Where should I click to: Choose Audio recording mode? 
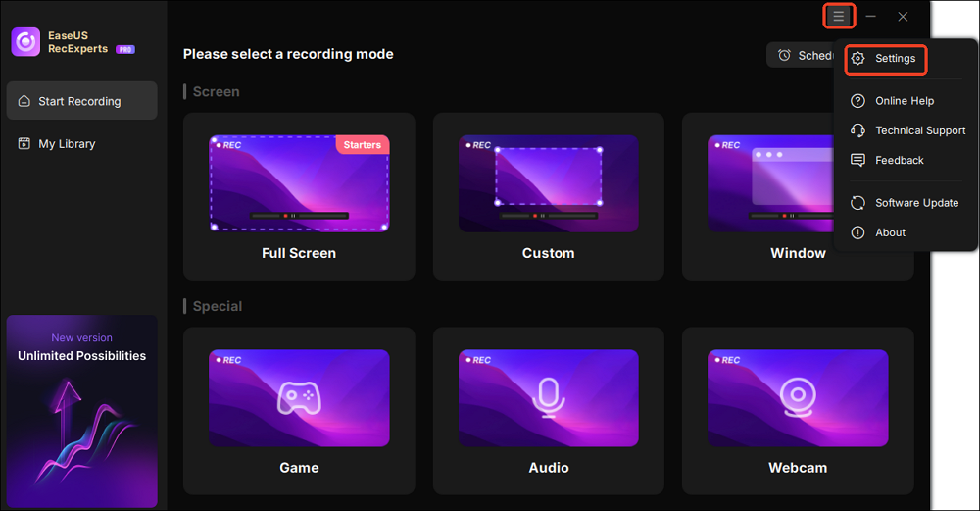pyautogui.click(x=548, y=411)
